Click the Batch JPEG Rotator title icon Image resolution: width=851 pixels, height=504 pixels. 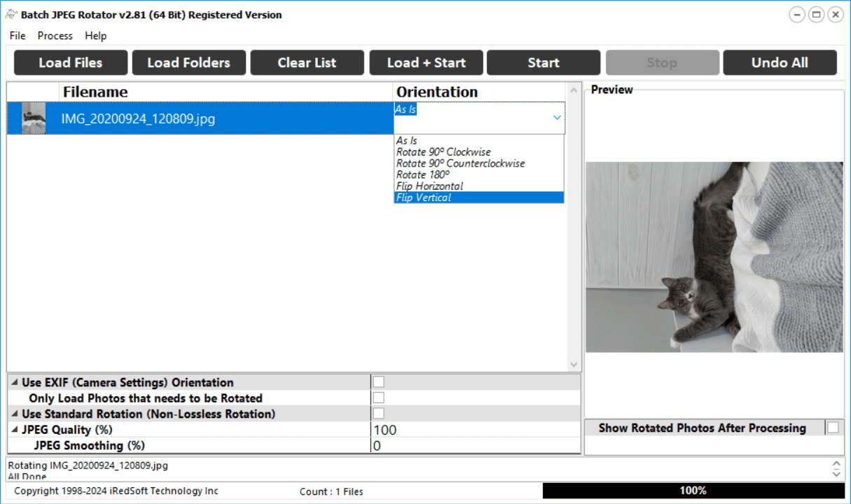pyautogui.click(x=11, y=15)
